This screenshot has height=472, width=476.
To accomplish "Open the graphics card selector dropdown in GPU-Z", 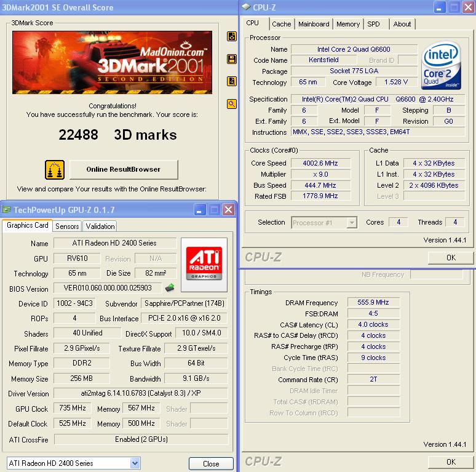I will pyautogui.click(x=135, y=463).
